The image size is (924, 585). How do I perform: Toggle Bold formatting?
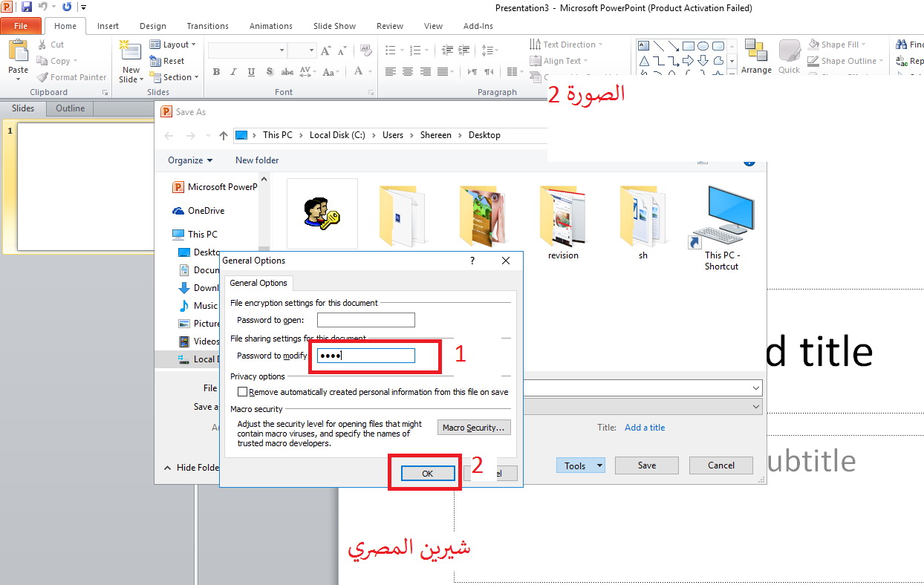(216, 72)
